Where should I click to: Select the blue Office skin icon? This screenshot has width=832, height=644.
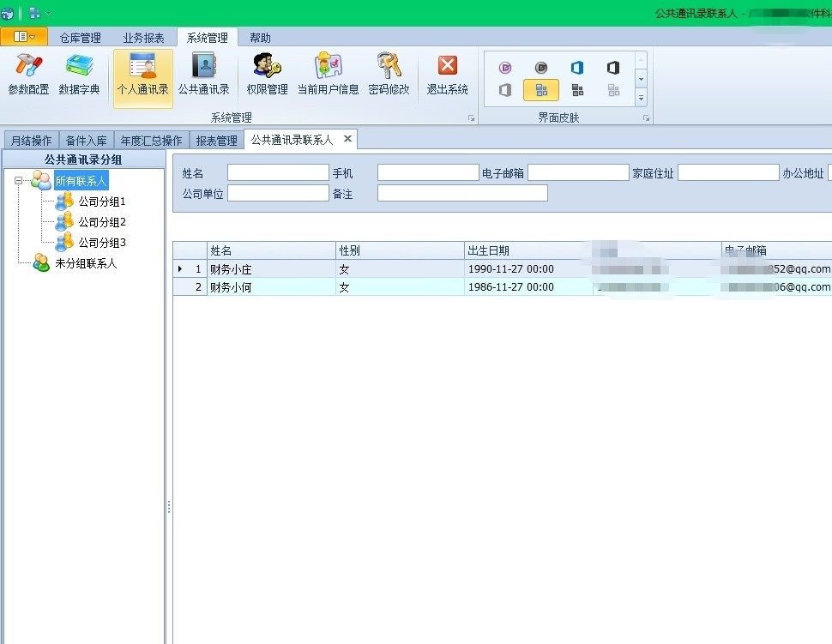click(x=577, y=68)
